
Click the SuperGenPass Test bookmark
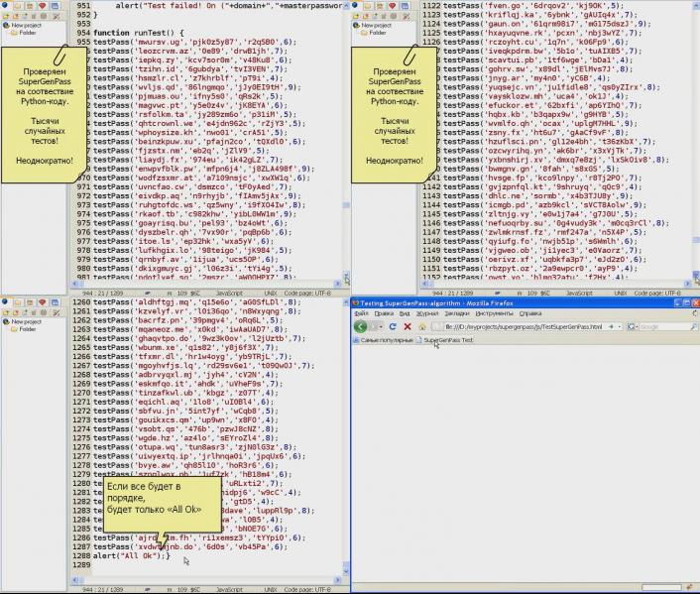click(444, 340)
